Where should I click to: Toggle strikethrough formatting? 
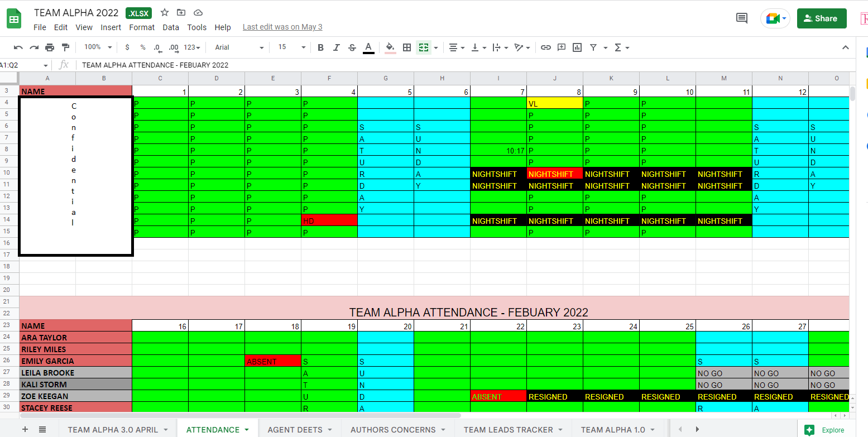pos(352,47)
